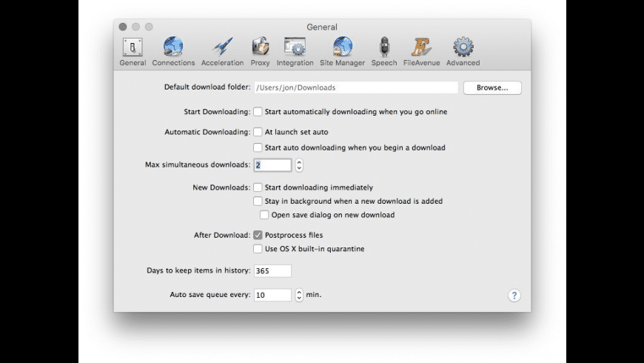644x363 pixels.
Task: Open the Integration preferences pane
Action: [x=295, y=52]
